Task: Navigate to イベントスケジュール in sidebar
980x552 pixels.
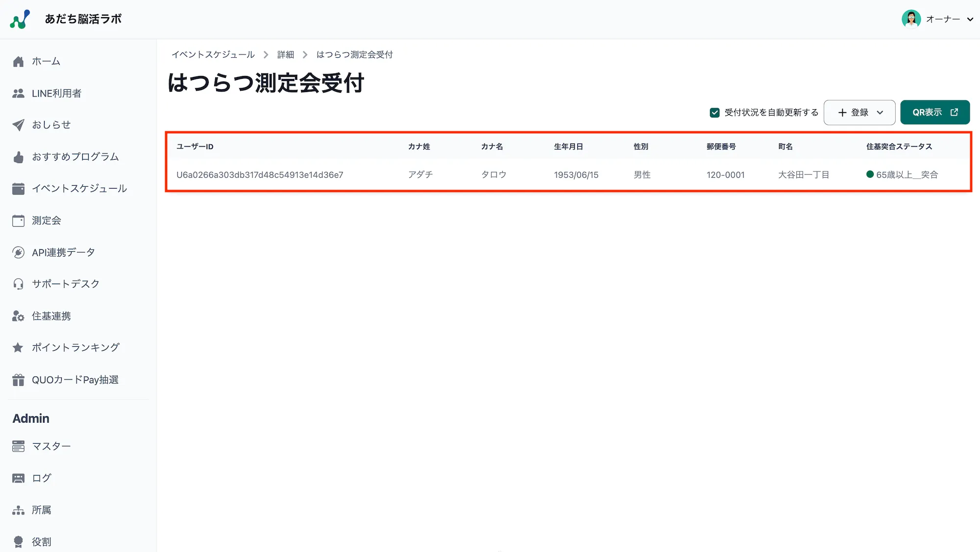Action: tap(79, 188)
